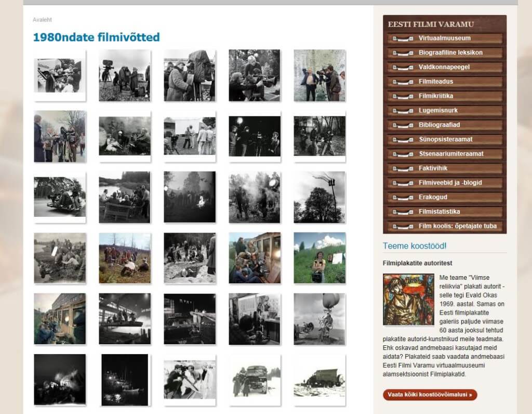Open photo of smoke and studio light in forest

(x=255, y=197)
